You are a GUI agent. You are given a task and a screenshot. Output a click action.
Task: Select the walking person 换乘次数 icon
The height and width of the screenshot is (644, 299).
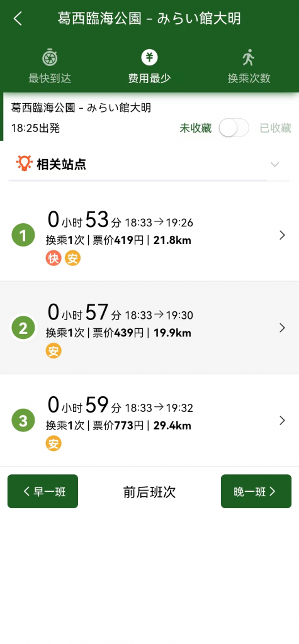click(x=249, y=57)
